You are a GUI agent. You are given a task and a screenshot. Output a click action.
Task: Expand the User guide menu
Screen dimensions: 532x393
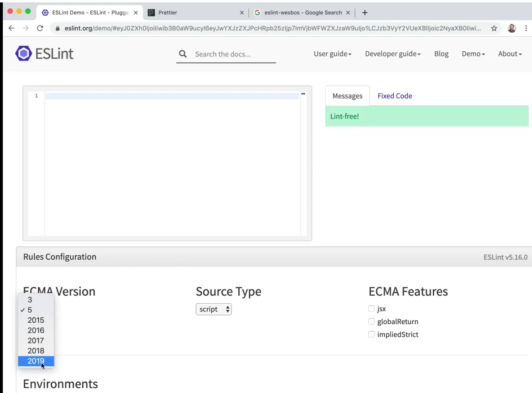pos(332,54)
